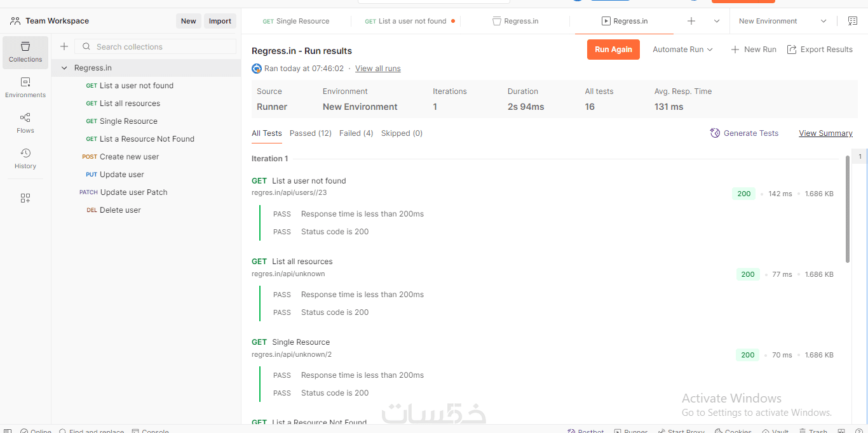Show Skipped (0) tests filter
The height and width of the screenshot is (433, 868).
tap(402, 133)
